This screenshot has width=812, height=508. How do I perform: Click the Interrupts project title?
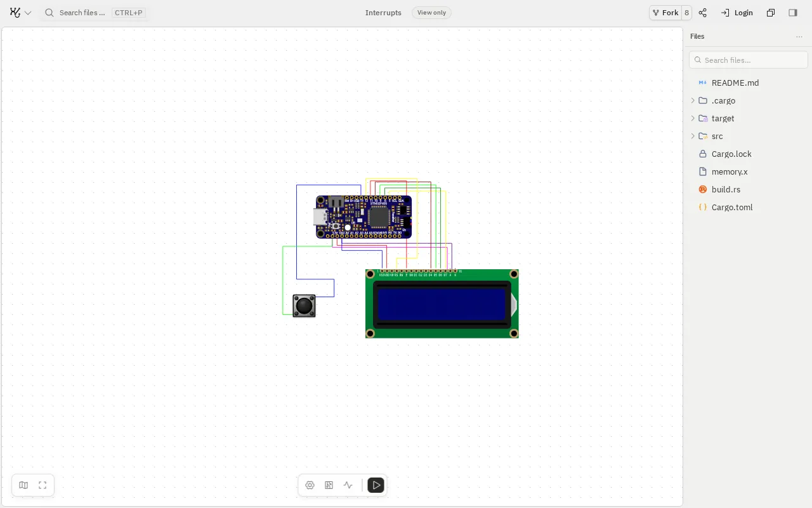[383, 13]
